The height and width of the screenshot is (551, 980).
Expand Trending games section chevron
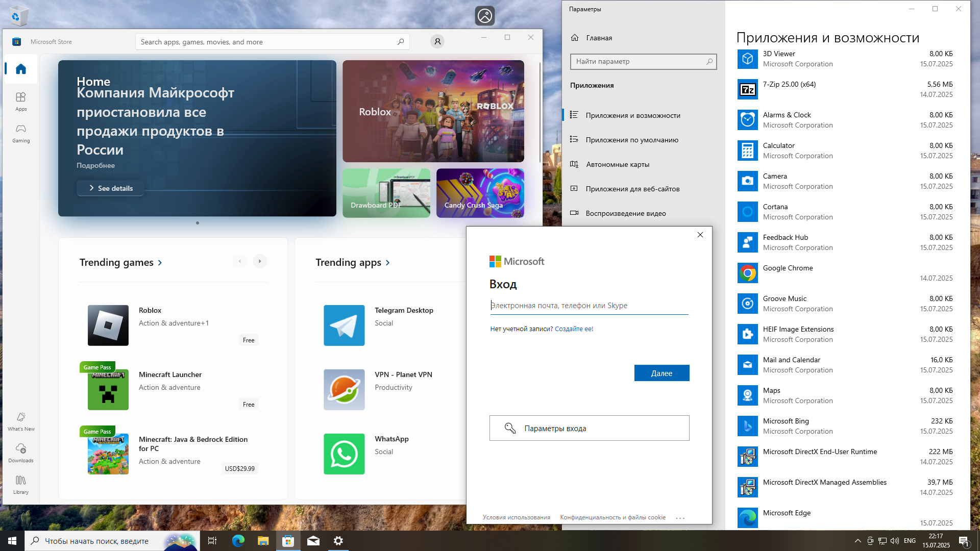160,263
